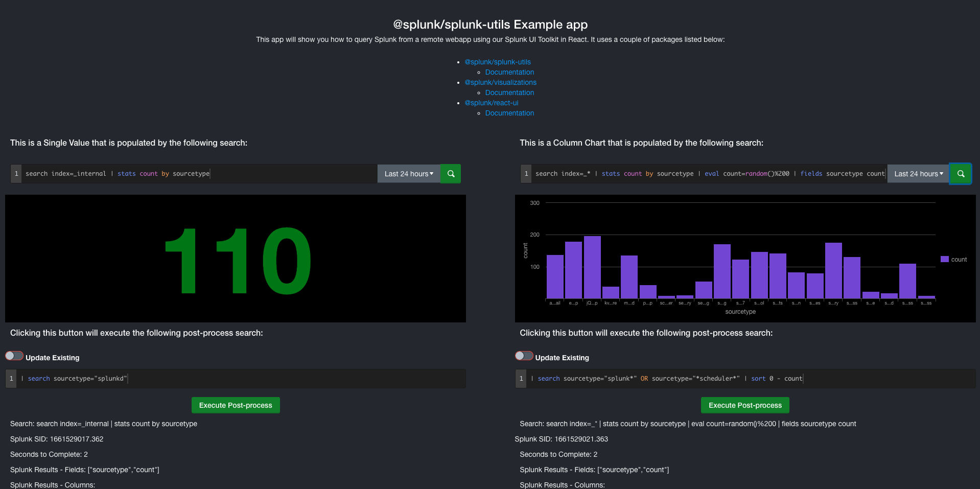Click the app title @splunk/splunk-utils Example app
This screenshot has width=980, height=489.
(490, 25)
